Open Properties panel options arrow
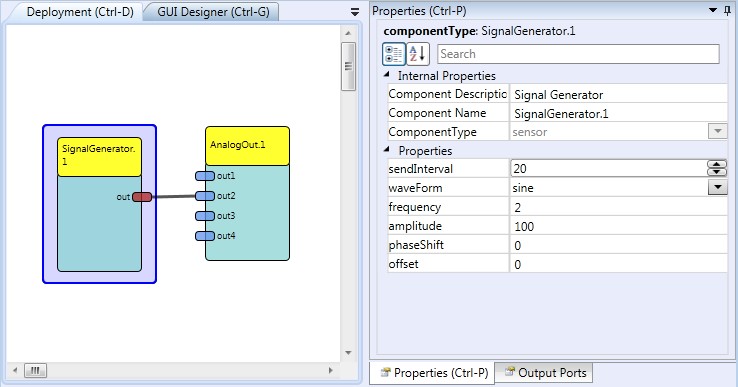Viewport: 738px width, 387px height. point(713,10)
